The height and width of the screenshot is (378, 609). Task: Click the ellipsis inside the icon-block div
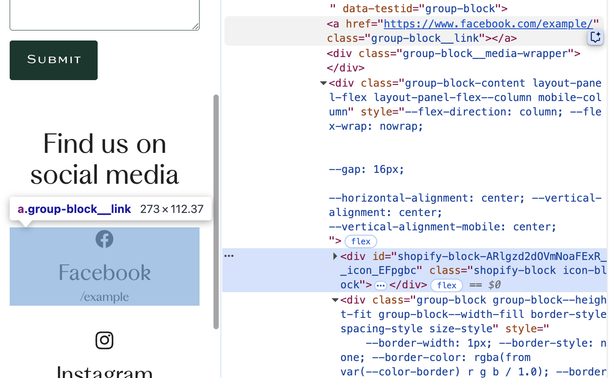tap(381, 286)
